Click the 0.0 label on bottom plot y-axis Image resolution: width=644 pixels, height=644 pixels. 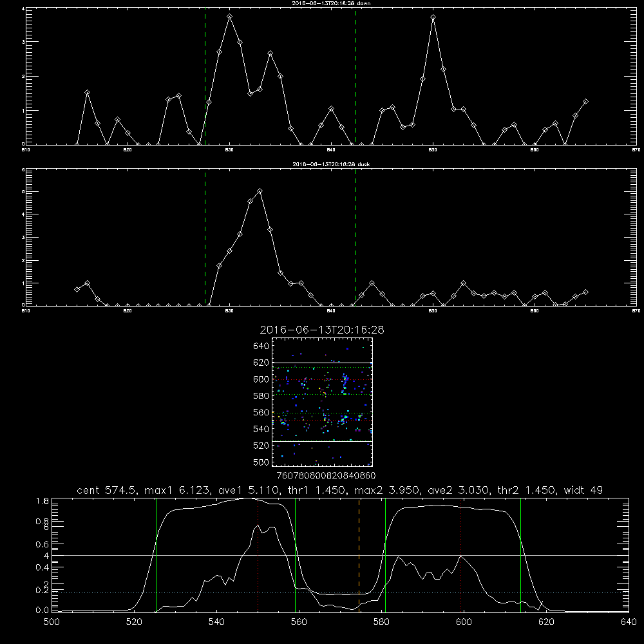[x=43, y=611]
